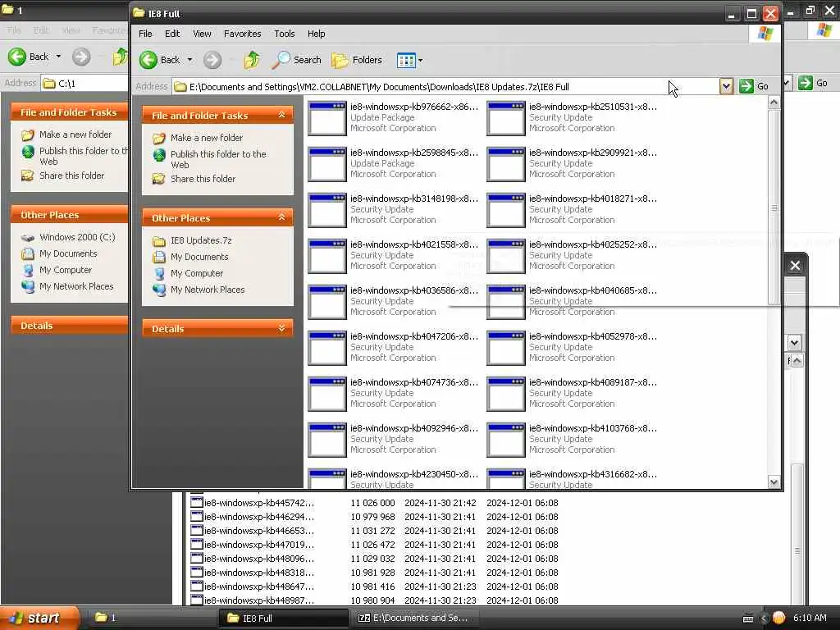840x630 pixels.
Task: Click Share this folder in IE8 Full
Action: (203, 179)
